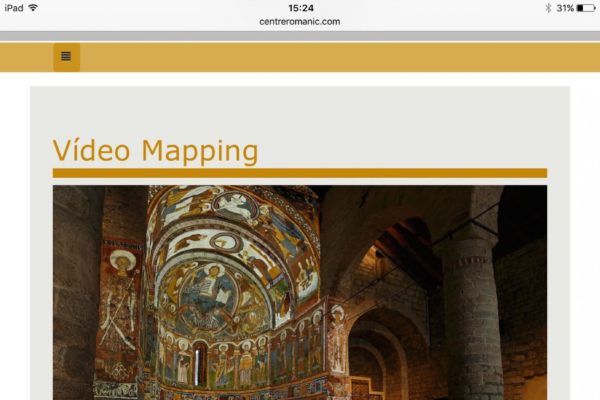
Task: Open the hamburger menu in yellow bar
Action: coord(66,57)
